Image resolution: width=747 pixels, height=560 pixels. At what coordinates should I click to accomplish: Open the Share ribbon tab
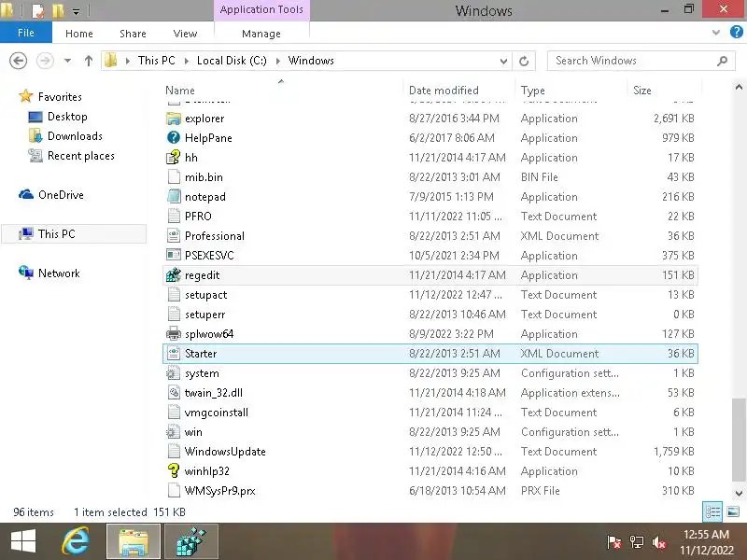(133, 34)
